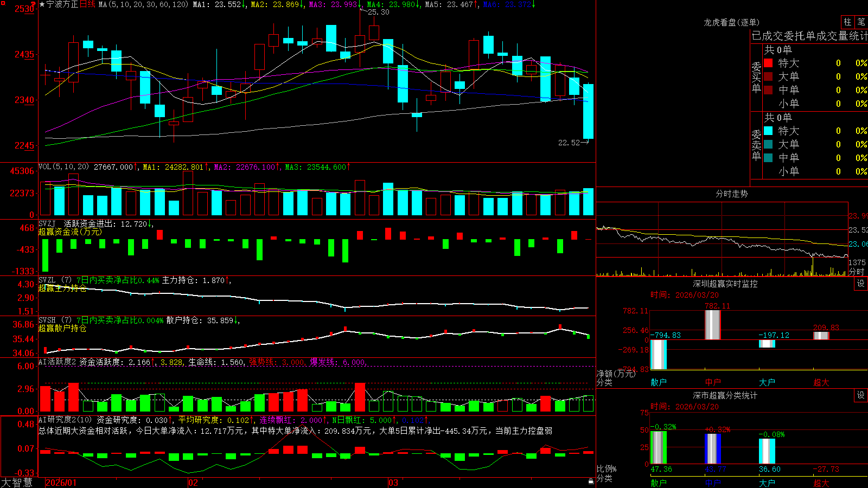The width and height of the screenshot is (868, 488).
Task: Click the -197.12 大户 bar value
Action: [774, 335]
